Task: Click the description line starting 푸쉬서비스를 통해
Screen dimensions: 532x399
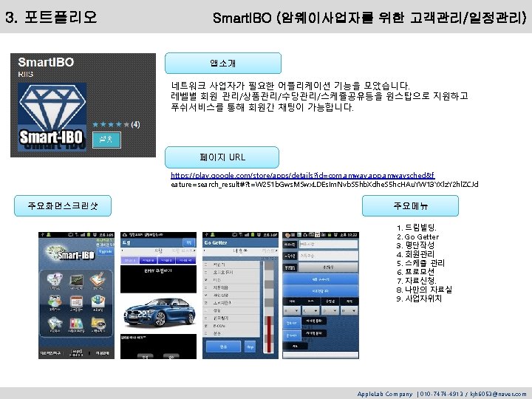Action: point(262,107)
